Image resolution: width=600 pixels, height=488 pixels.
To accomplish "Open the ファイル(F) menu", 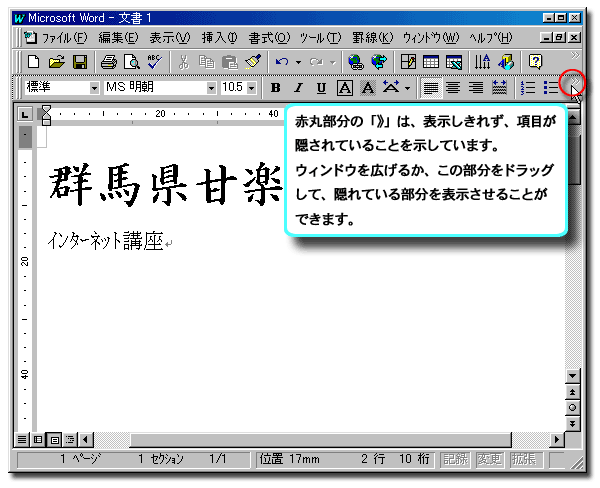I will (64, 38).
